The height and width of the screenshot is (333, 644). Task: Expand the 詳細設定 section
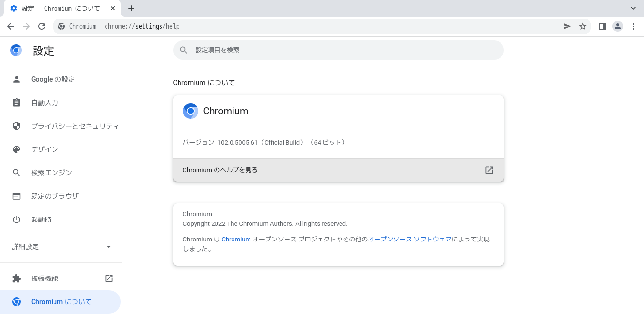click(x=61, y=247)
